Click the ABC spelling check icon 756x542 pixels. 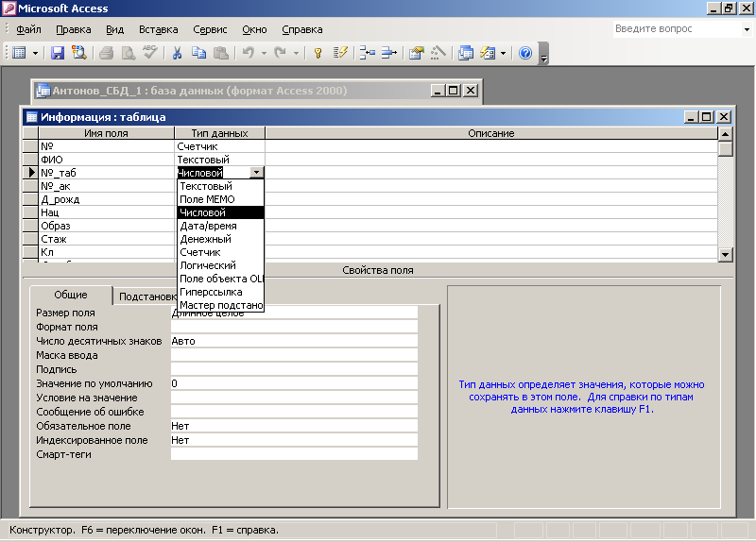[150, 52]
